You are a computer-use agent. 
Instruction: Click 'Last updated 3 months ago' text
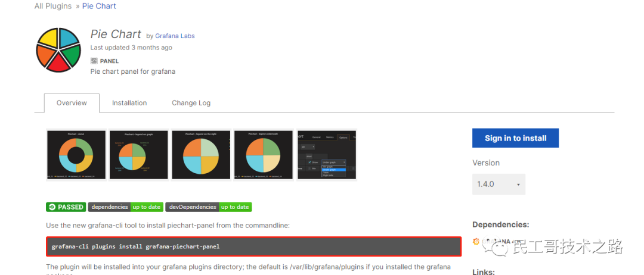(x=131, y=48)
